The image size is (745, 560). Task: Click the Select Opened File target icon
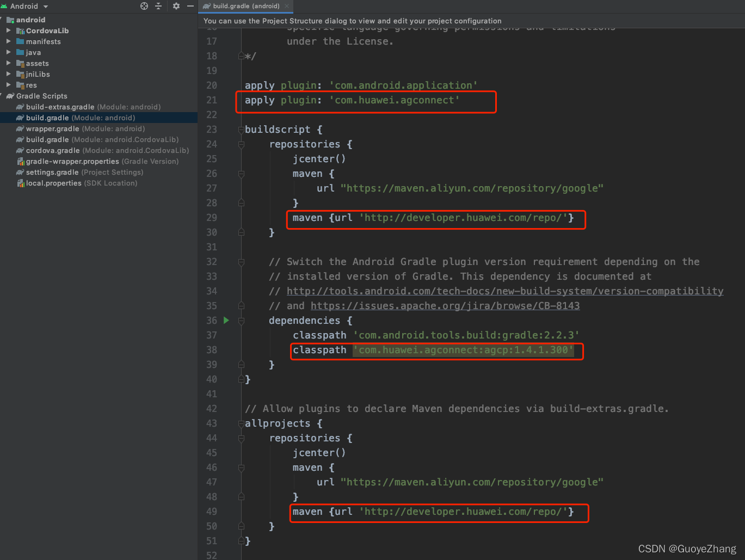[144, 6]
